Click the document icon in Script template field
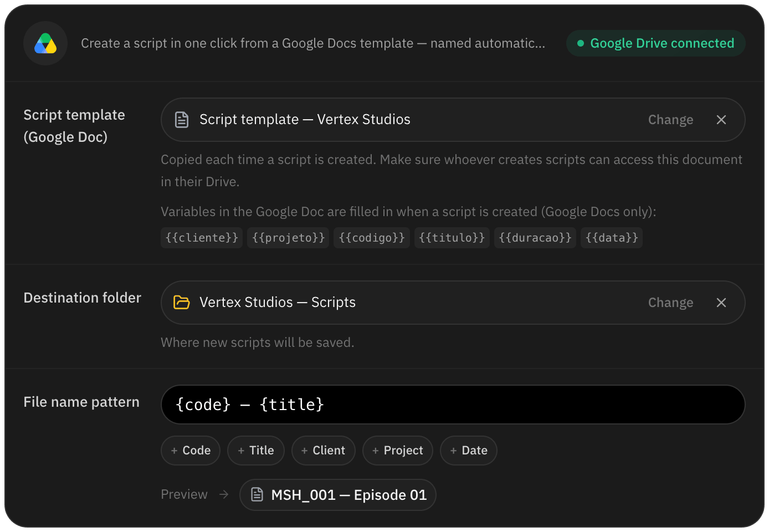Screen dimensions: 769x532 pyautogui.click(x=182, y=120)
